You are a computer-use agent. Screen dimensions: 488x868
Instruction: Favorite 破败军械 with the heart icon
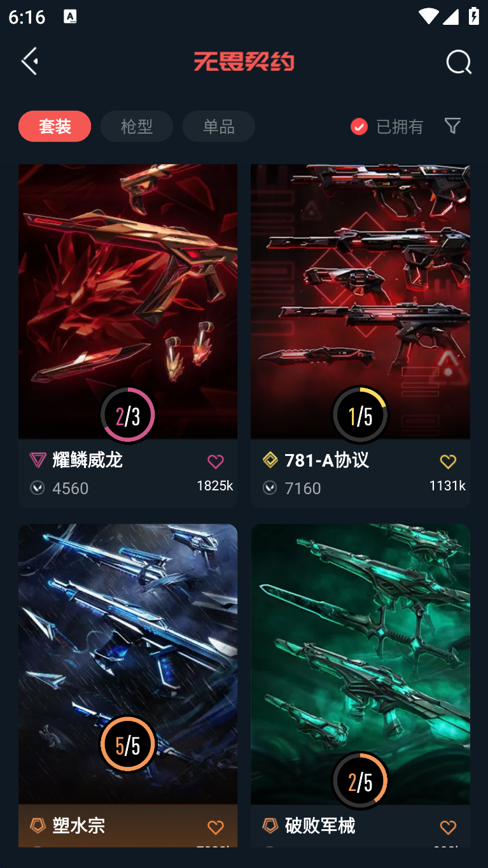448,827
